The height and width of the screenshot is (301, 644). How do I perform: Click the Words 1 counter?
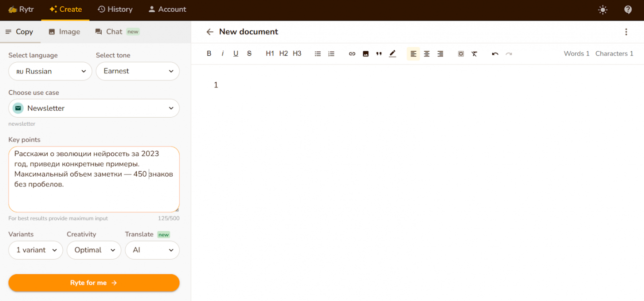576,54
